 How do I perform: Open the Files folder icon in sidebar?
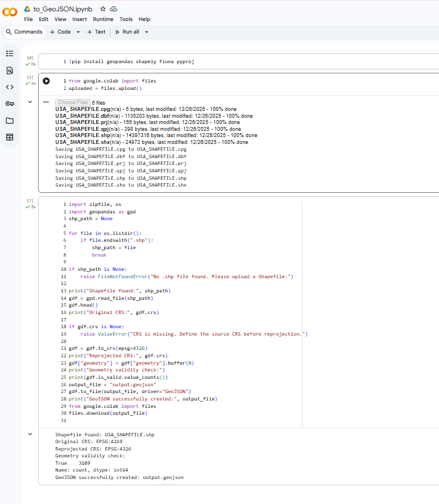(10, 121)
